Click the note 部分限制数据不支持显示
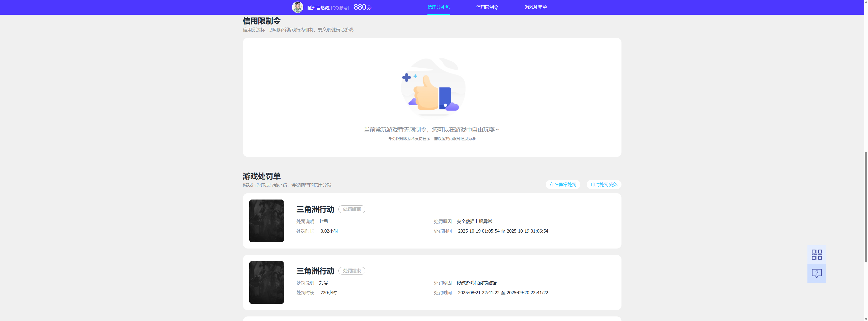 (x=432, y=139)
